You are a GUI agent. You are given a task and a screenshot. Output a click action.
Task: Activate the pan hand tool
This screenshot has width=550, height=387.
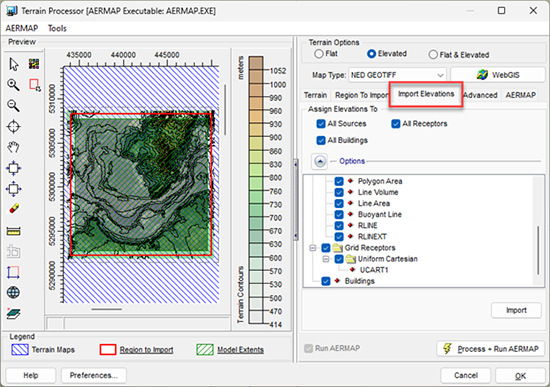click(x=14, y=147)
